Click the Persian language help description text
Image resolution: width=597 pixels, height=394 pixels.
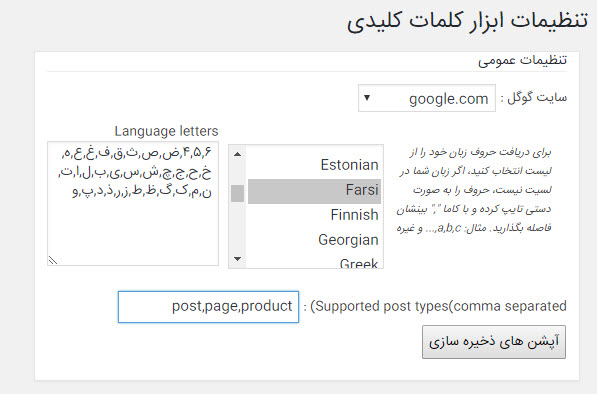pyautogui.click(x=474, y=190)
